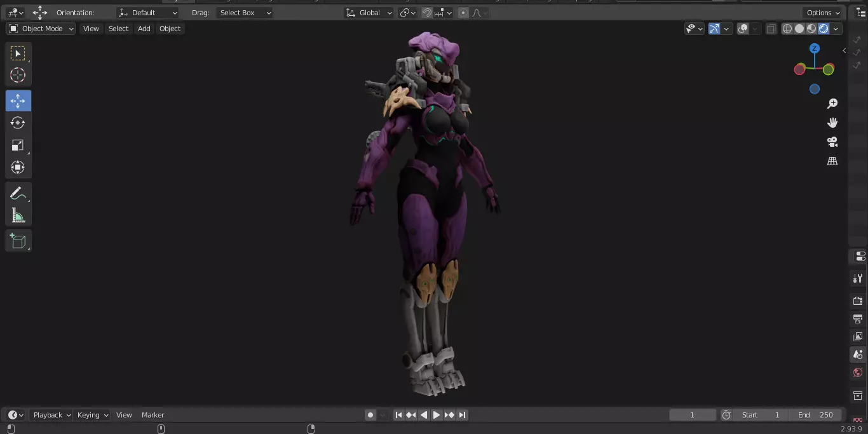
Task: Open the 3D viewport editor type dropdown
Action: [x=16, y=13]
